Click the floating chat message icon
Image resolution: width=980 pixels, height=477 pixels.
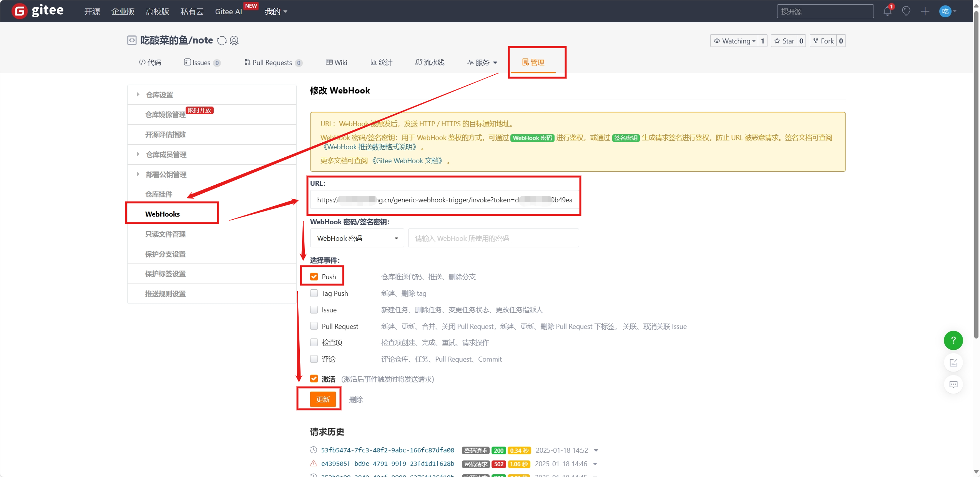(953, 384)
